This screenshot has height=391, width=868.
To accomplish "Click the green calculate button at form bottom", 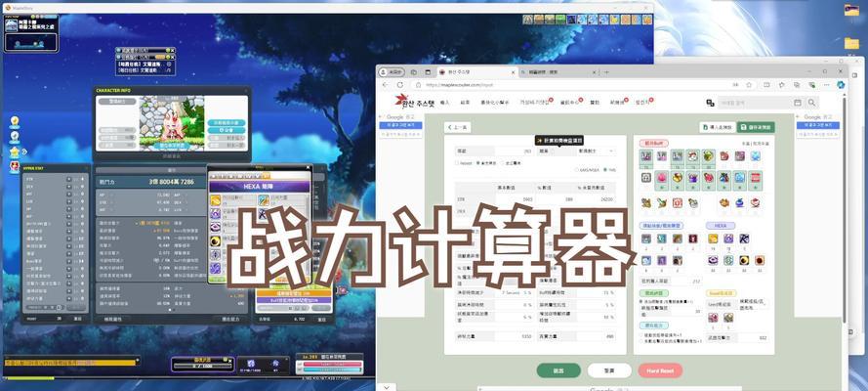I will (558, 370).
